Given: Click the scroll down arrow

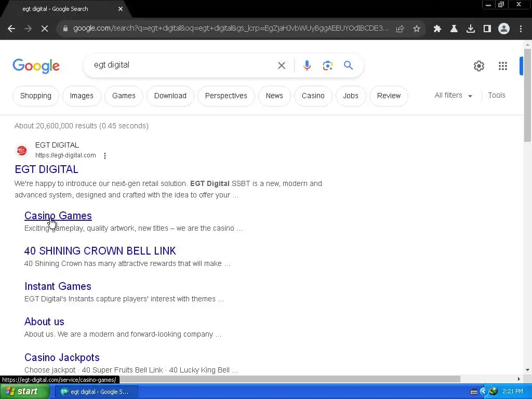Looking at the screenshot, I should pyautogui.click(x=527, y=370).
